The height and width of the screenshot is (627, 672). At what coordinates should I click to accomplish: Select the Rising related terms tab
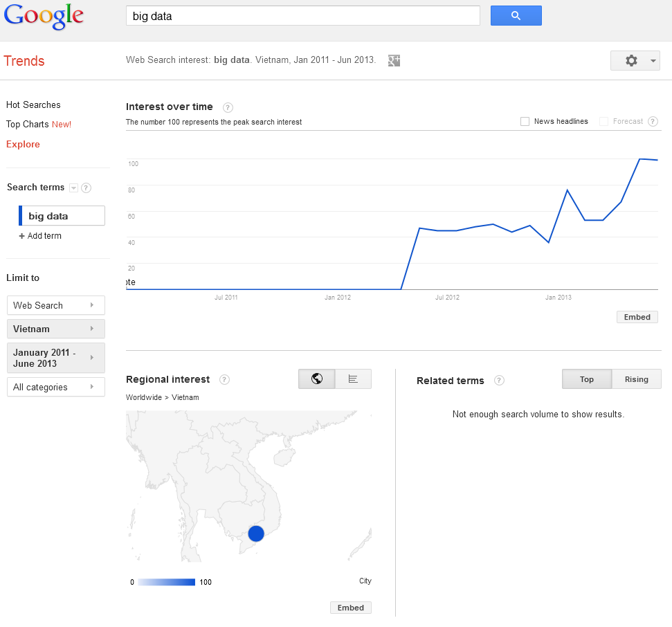pos(636,379)
